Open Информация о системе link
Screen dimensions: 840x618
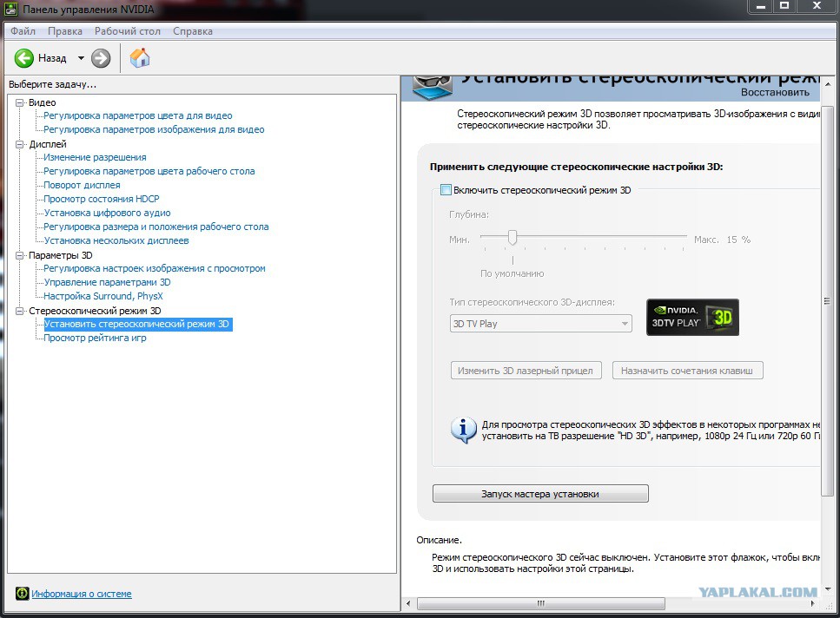pos(82,594)
